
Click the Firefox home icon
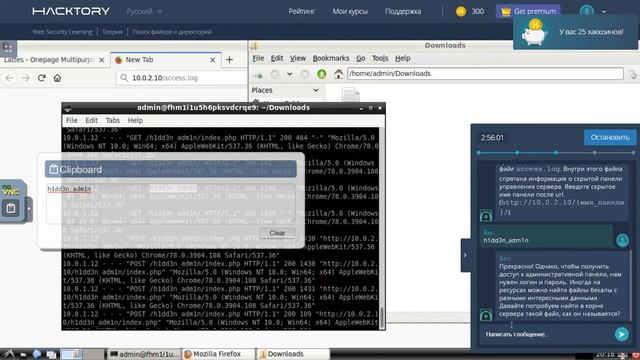click(x=57, y=78)
